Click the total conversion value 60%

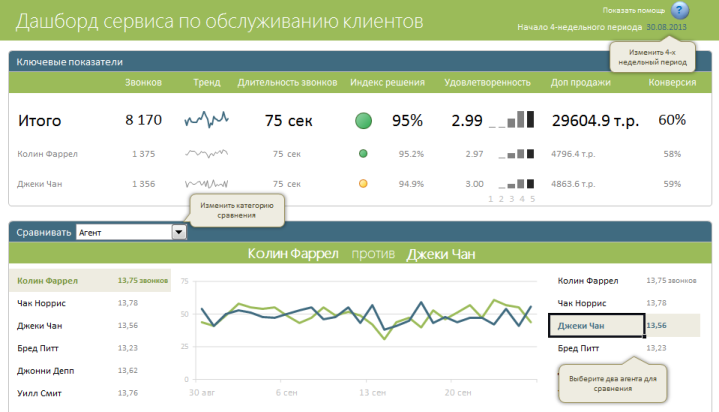672,120
